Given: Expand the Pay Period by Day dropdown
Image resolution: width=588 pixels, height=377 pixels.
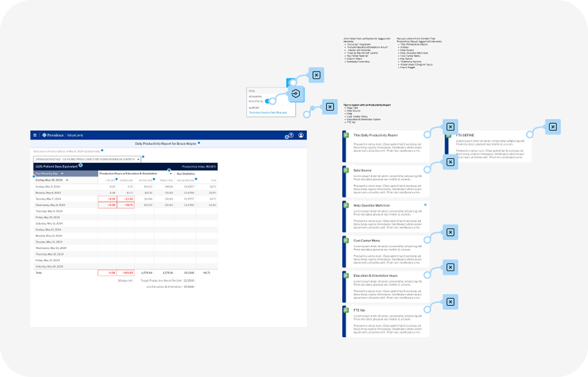Looking at the screenshot, I should 62,174.
